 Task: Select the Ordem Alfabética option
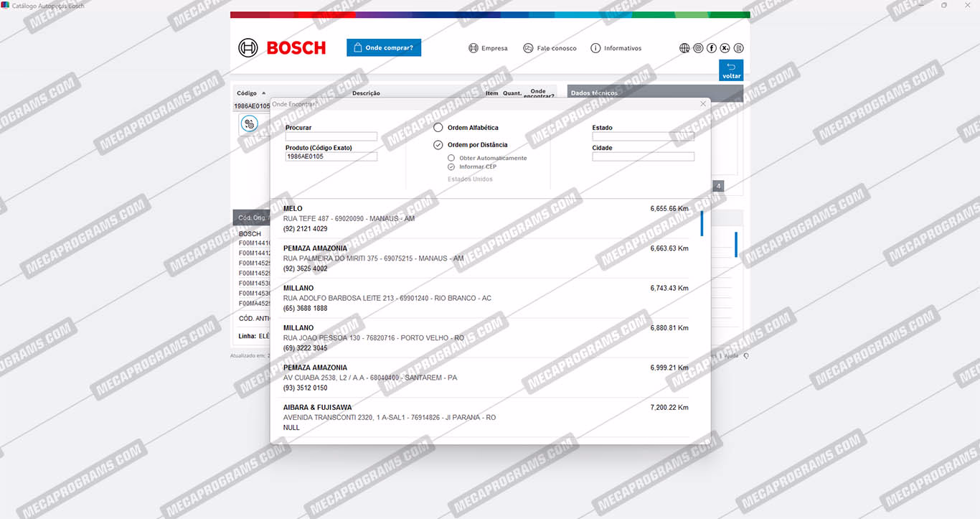pyautogui.click(x=438, y=128)
